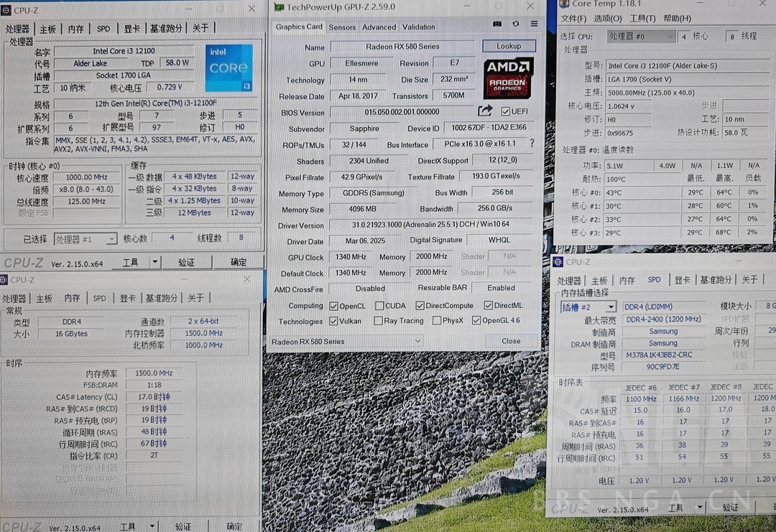Click the Bus Interface question mark icon

(532, 144)
